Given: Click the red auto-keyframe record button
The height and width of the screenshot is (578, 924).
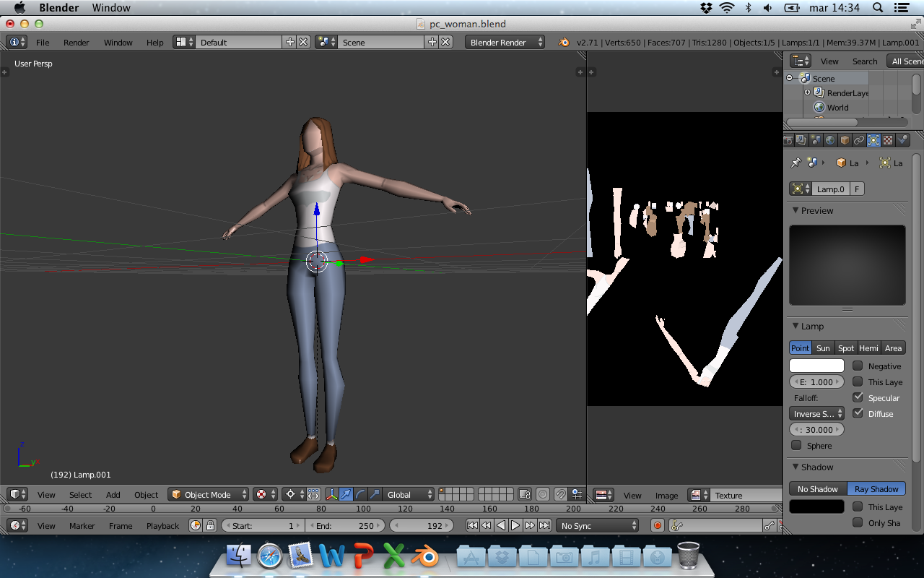Looking at the screenshot, I should coord(658,525).
